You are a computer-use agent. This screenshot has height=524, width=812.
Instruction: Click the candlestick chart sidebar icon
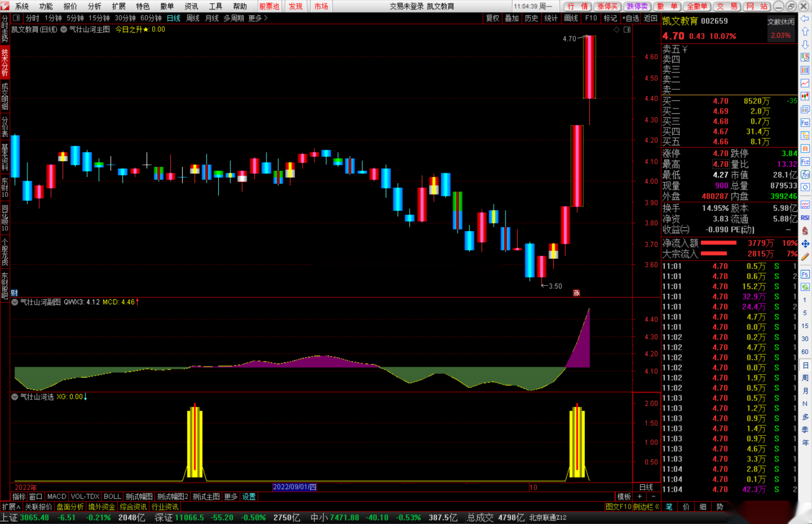(x=805, y=96)
